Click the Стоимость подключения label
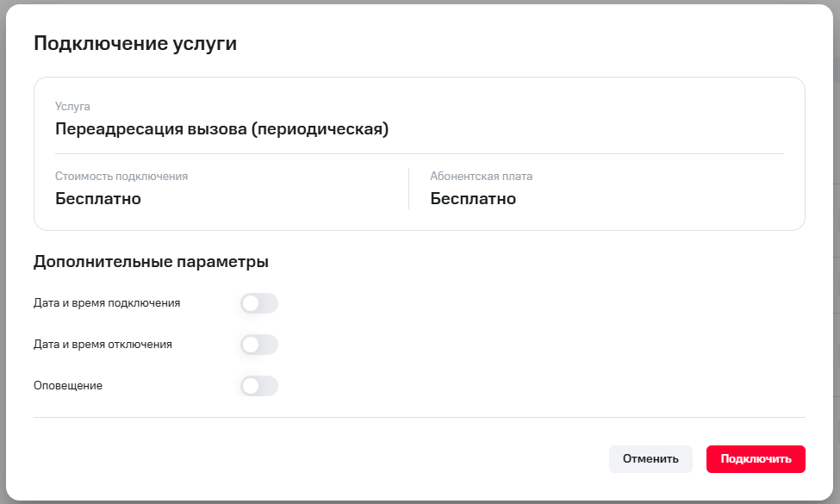The width and height of the screenshot is (840, 504). click(x=121, y=176)
